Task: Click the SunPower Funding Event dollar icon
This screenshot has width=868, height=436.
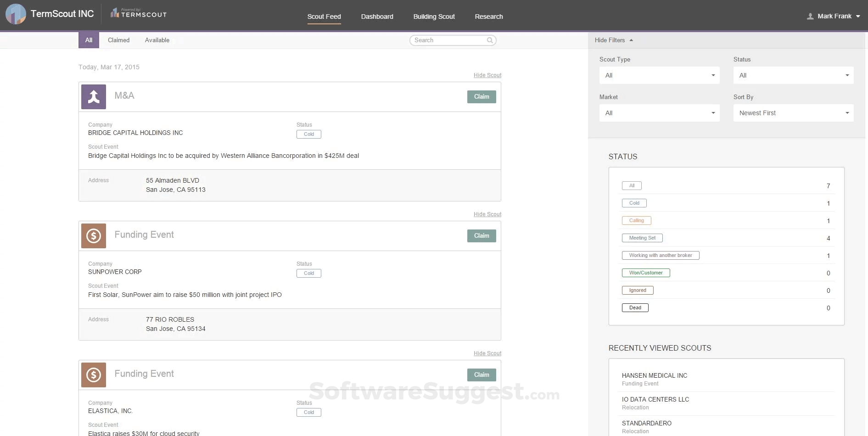Action: pos(94,236)
